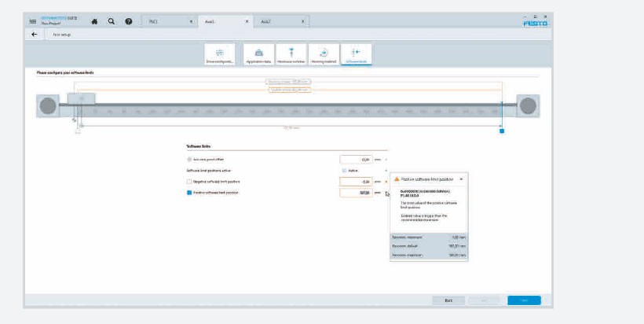Click the top grey range label above the axis
This screenshot has height=324, width=644.
tap(288, 82)
